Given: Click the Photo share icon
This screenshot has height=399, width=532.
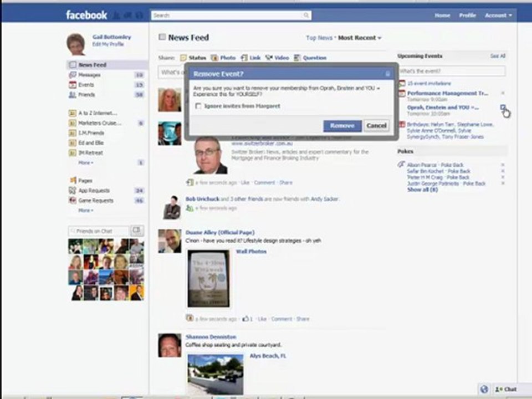Looking at the screenshot, I should tap(215, 58).
